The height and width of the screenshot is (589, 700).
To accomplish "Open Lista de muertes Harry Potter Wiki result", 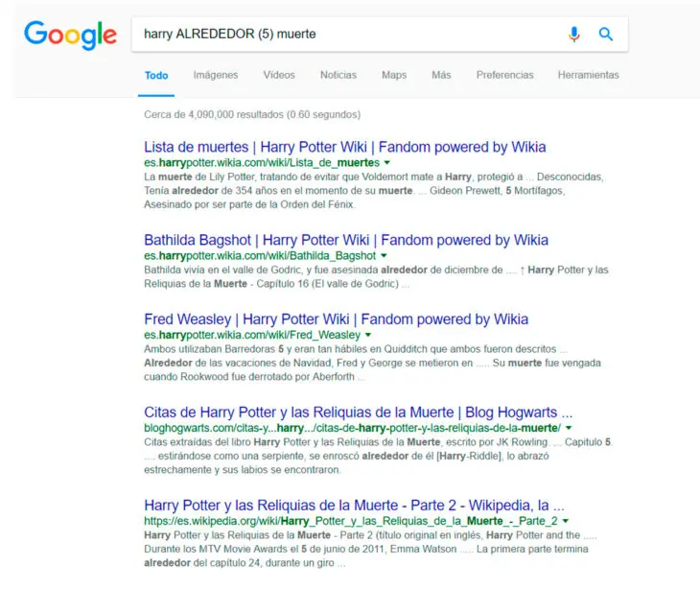I will [344, 147].
